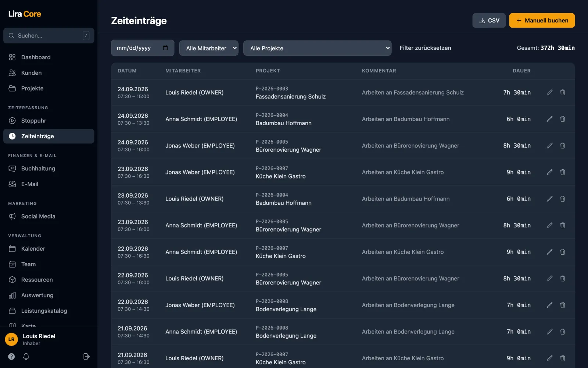This screenshot has height=368, width=588.
Task: Edit the 21.09.2026 Louis Riedel entry
Action: (549, 358)
